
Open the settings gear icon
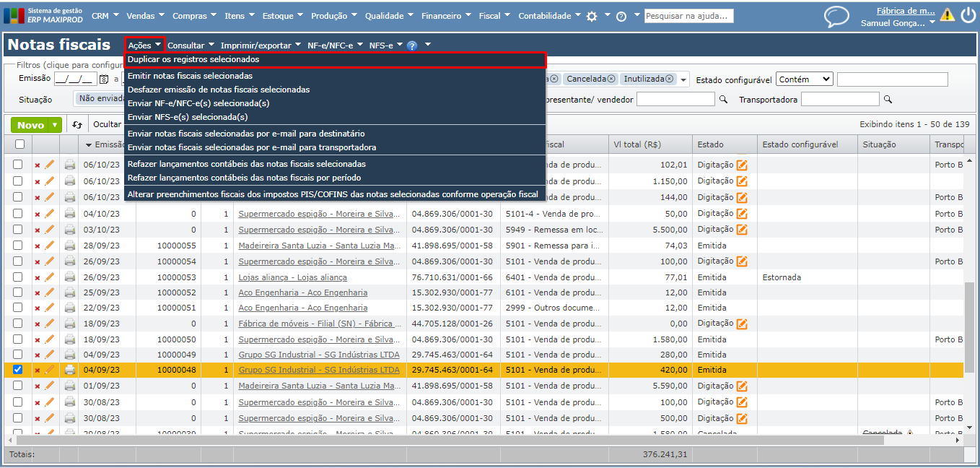pos(592,16)
